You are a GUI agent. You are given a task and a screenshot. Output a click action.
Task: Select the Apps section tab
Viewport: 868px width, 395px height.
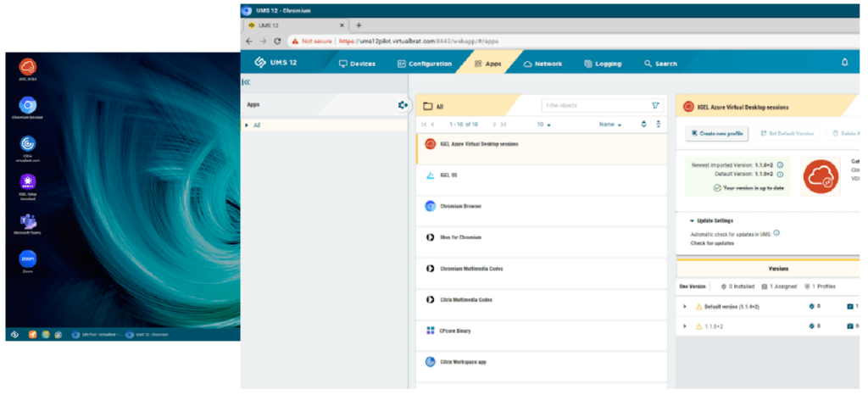tap(487, 64)
